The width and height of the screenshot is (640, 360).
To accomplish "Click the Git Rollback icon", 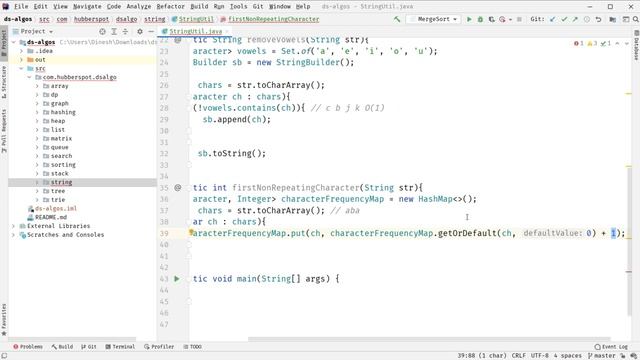I will click(598, 19).
